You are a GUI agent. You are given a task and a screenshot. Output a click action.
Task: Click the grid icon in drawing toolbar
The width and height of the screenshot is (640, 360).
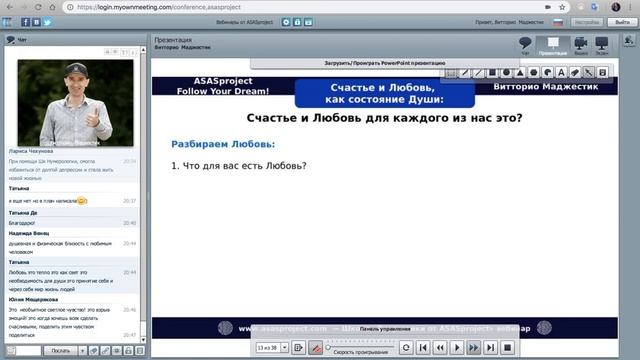(x=451, y=73)
